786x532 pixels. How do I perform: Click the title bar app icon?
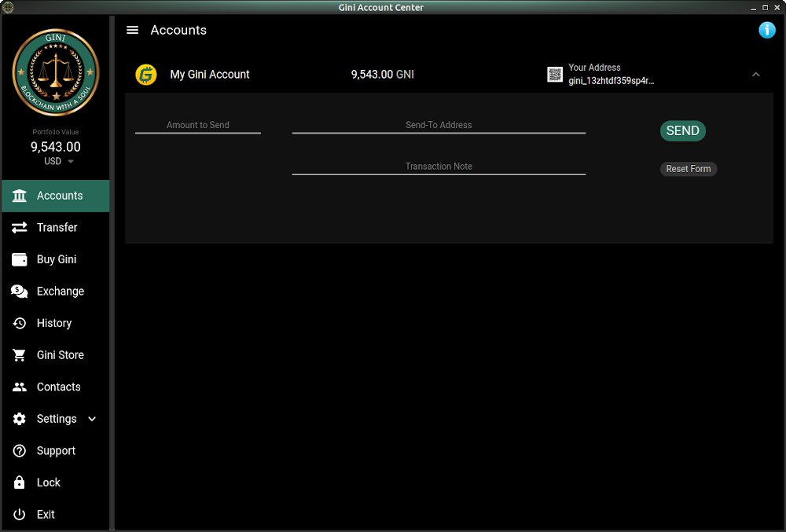(8, 7)
